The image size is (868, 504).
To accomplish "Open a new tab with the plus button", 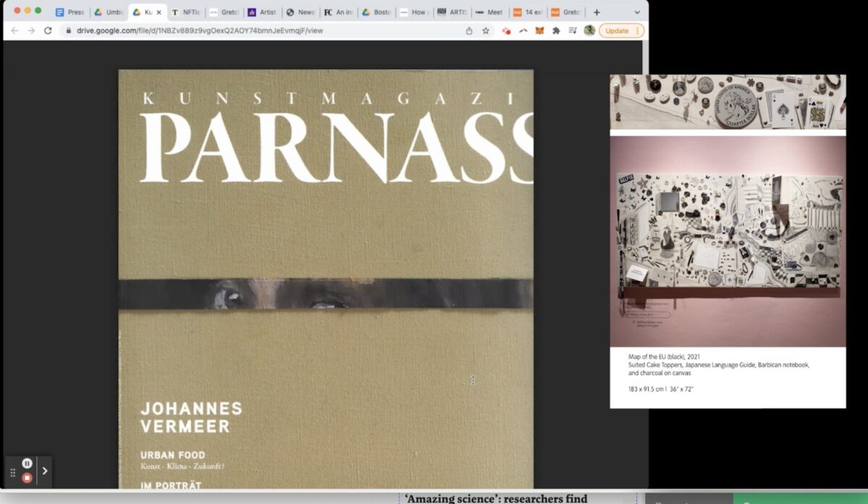I will 597,12.
